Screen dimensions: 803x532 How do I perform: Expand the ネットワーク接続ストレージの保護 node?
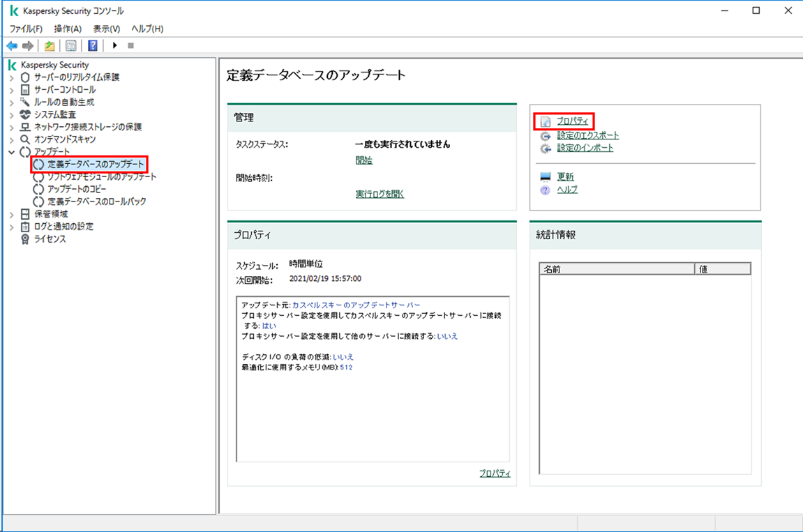click(x=12, y=127)
